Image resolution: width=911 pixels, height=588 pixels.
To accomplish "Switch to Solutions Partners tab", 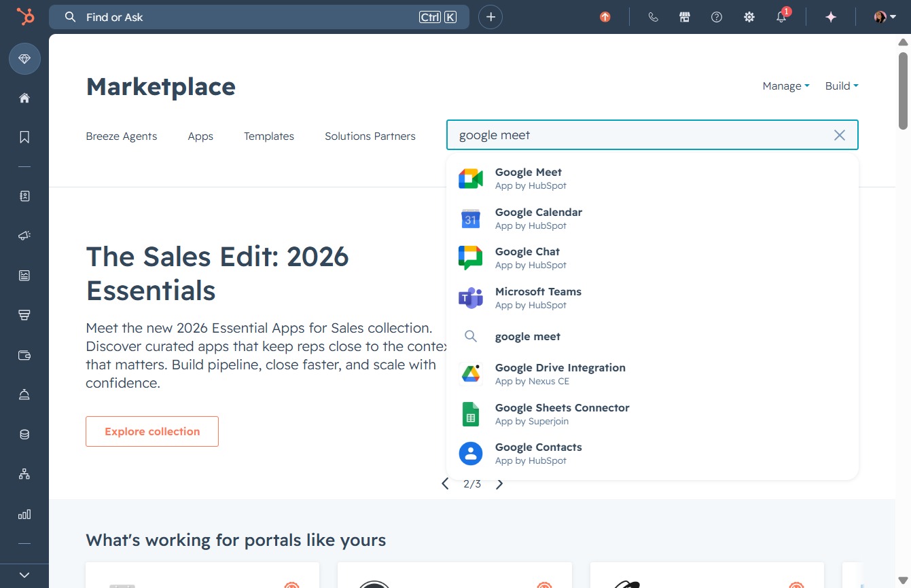I will pyautogui.click(x=370, y=136).
